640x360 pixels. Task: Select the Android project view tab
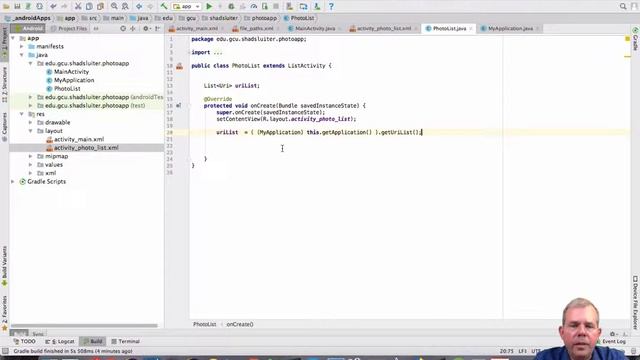(29, 29)
